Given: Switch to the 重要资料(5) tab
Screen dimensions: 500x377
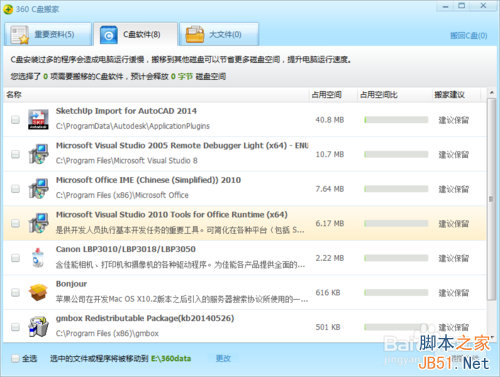Looking at the screenshot, I should [x=48, y=34].
